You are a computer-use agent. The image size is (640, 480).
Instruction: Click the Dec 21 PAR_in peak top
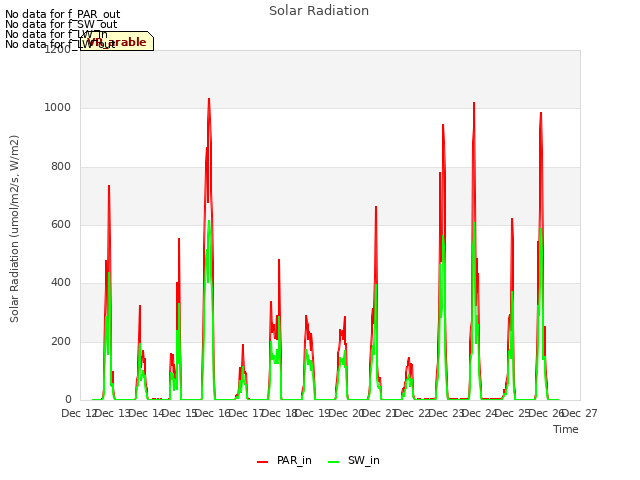(x=376, y=207)
